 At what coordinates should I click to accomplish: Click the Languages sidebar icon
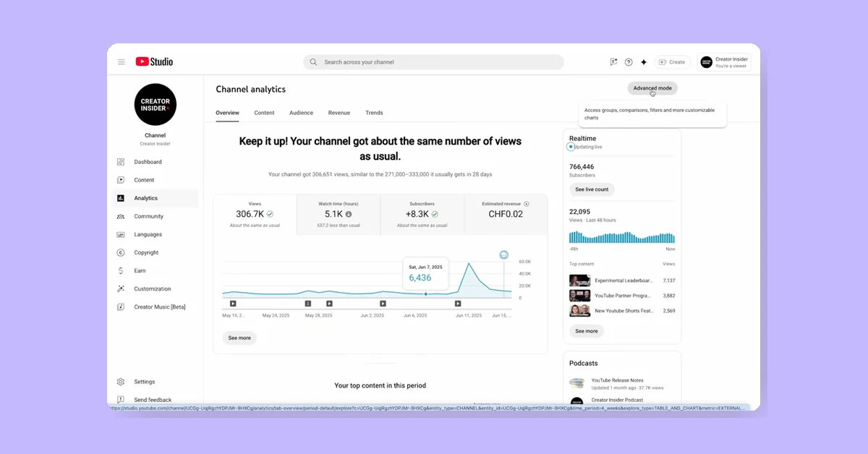(x=121, y=234)
